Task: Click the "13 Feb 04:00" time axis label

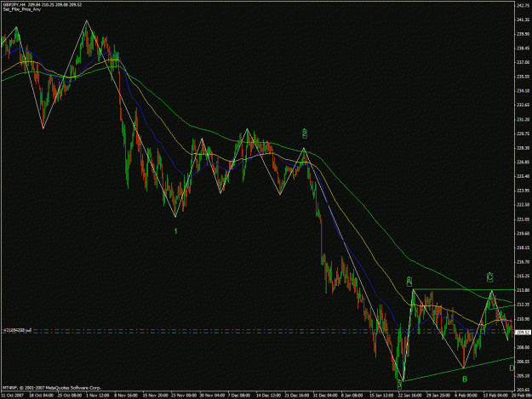Action: pos(495,396)
